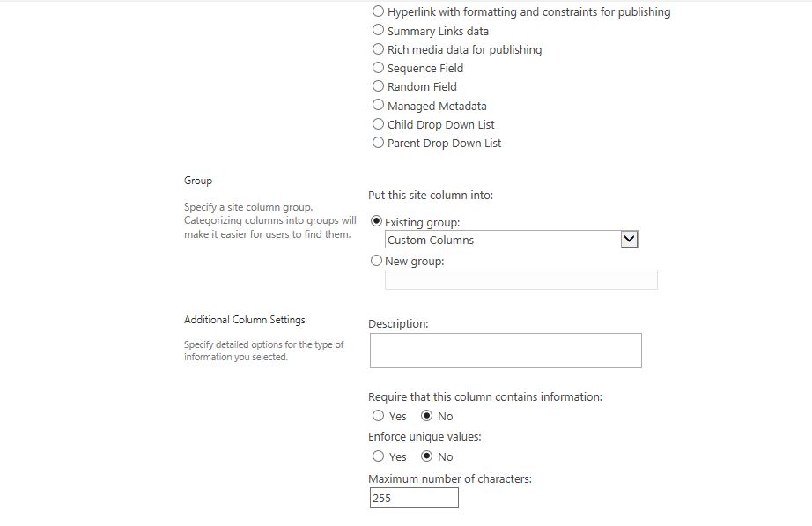Set Require column information to Yes

click(x=378, y=416)
